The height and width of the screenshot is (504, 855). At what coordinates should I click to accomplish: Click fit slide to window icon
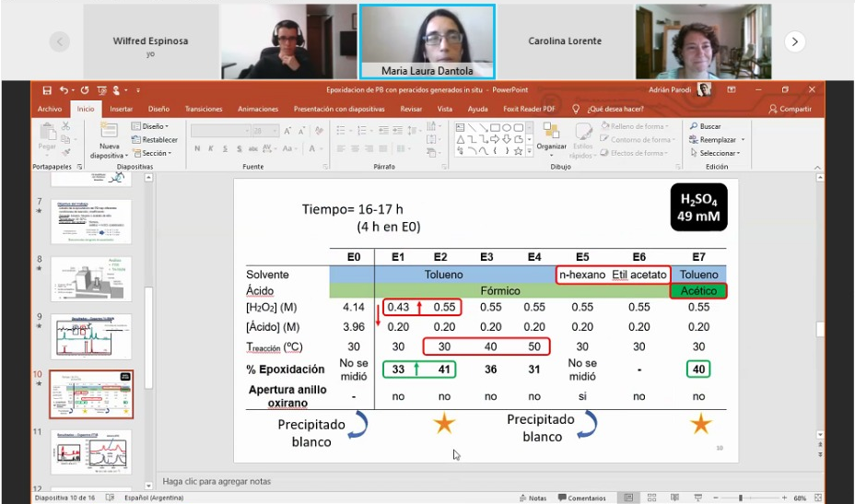pyautogui.click(x=819, y=498)
